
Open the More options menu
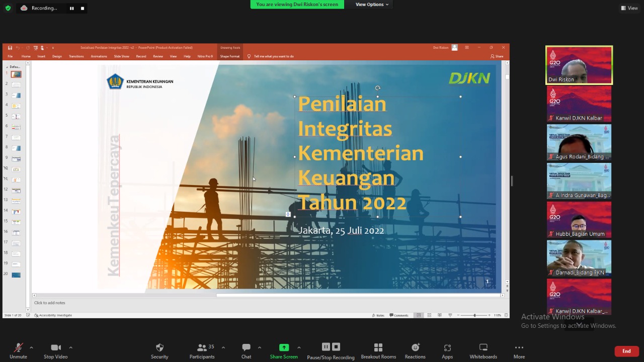click(x=519, y=351)
